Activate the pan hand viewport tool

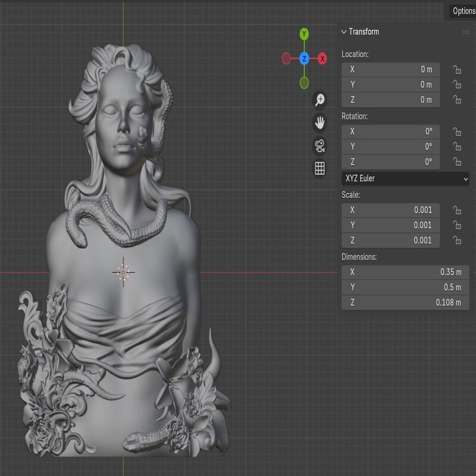click(x=320, y=123)
